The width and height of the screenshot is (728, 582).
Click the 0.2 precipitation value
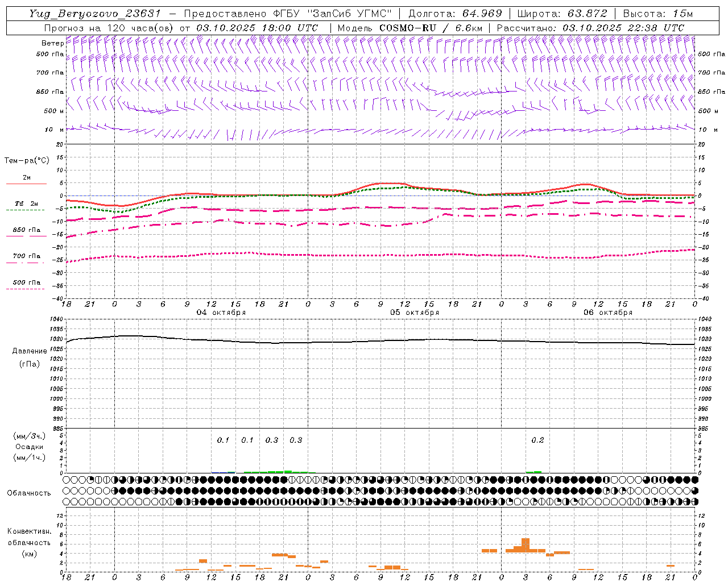click(537, 440)
